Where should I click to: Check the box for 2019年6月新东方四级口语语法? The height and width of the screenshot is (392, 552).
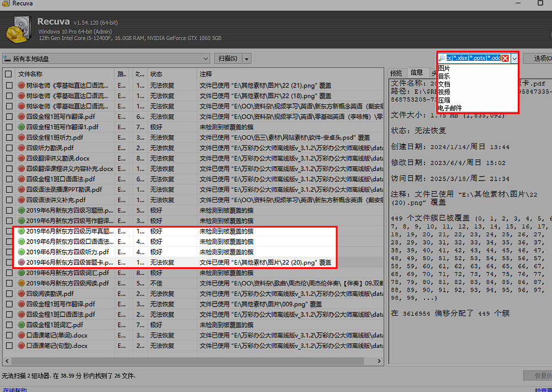9,242
